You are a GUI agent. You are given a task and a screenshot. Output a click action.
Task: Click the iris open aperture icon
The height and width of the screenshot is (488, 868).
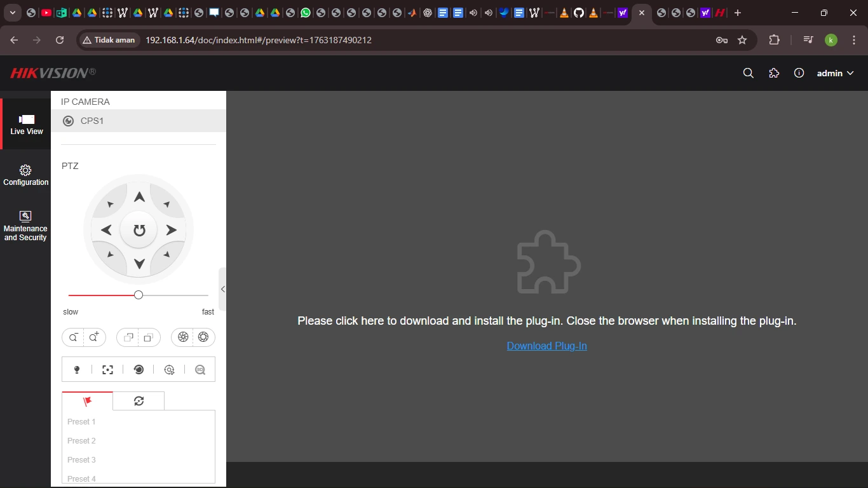[x=203, y=337]
